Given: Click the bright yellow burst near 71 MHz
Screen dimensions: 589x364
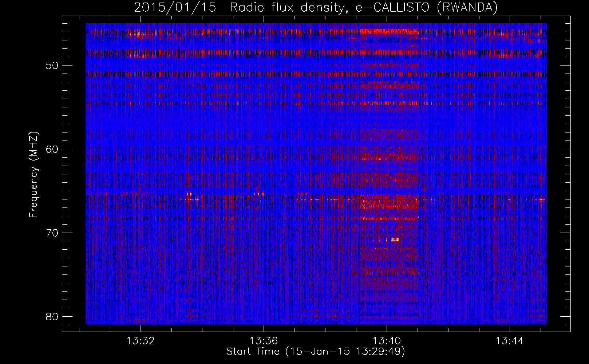Looking at the screenshot, I should coord(395,240).
